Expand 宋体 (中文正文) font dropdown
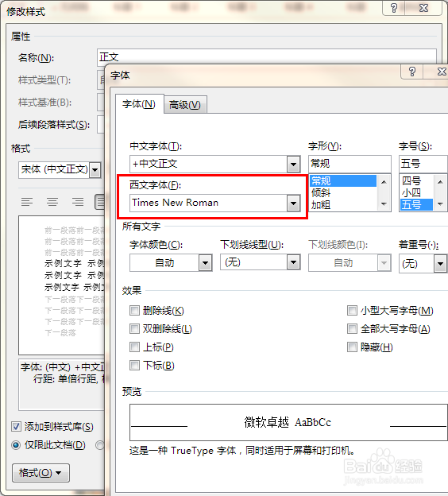Viewport: 448px width, 496px height. (95, 170)
